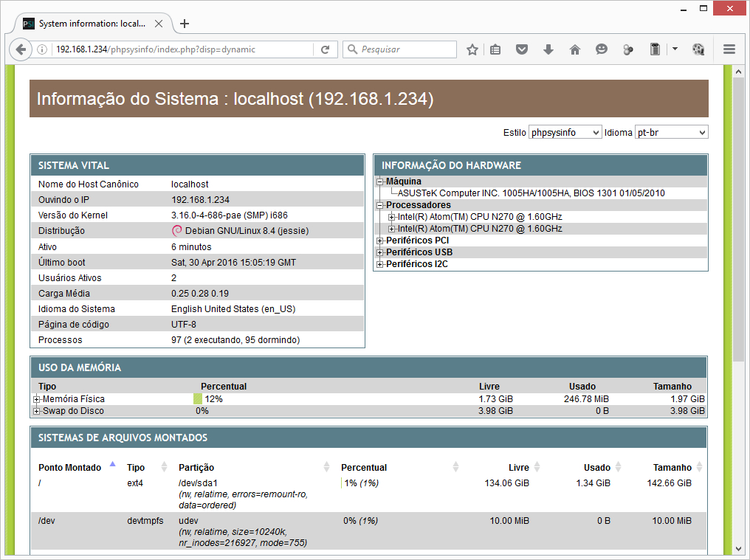Image resolution: width=750 pixels, height=560 pixels.
Task: Click the INFORMAÇÃO DO HARDWARE header
Action: click(x=540, y=165)
